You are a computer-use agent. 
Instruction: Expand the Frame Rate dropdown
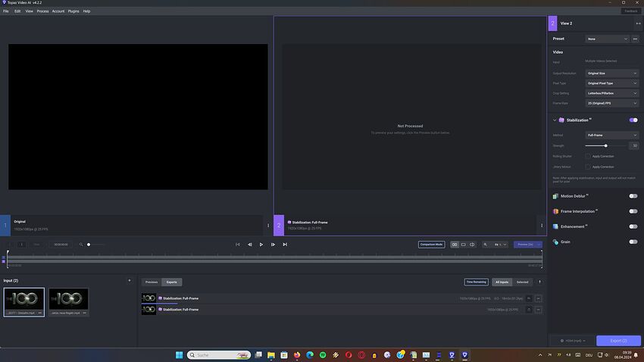[612, 103]
